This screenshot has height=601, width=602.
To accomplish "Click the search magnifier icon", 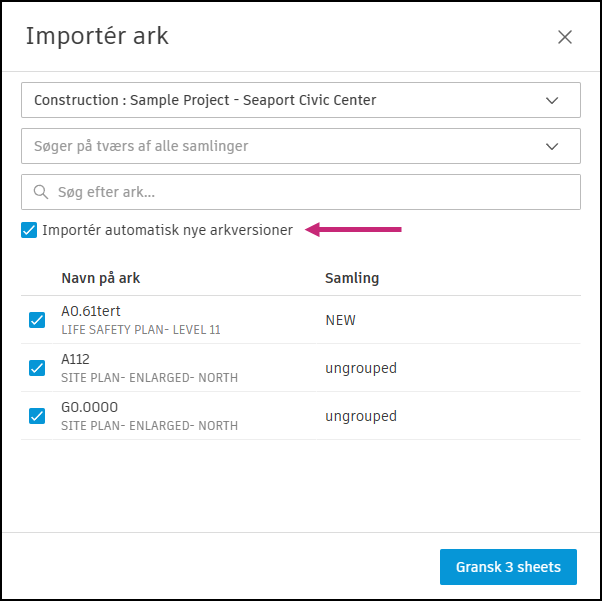I will [x=41, y=192].
